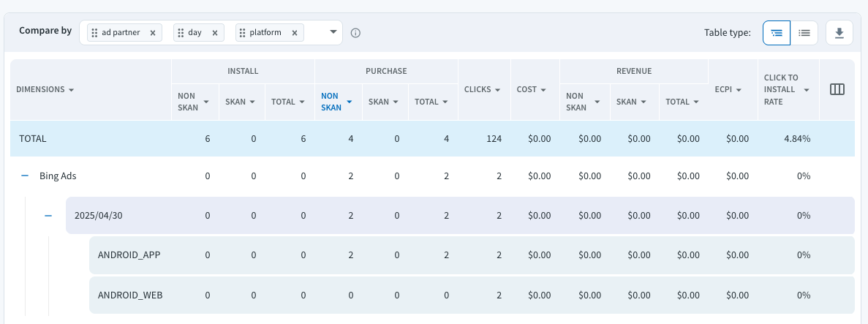
Task: Sort by Install Skan column
Action: pyautogui.click(x=252, y=102)
